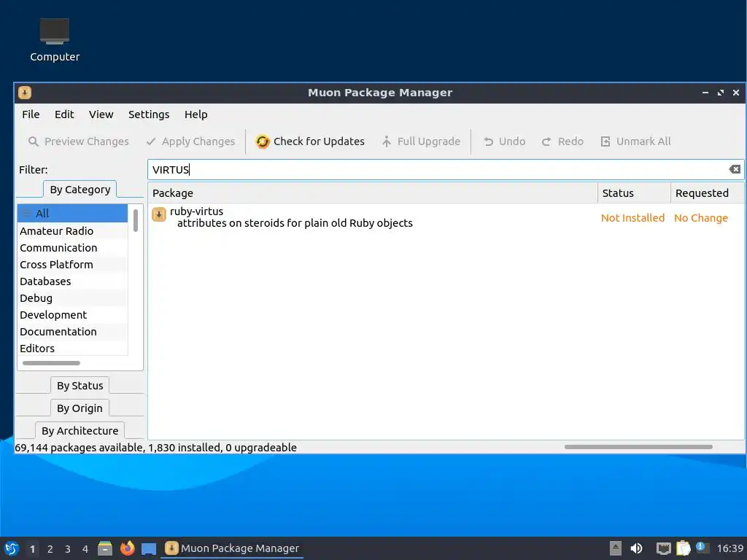Select the Communication category
The width and height of the screenshot is (747, 560).
[x=72, y=248]
